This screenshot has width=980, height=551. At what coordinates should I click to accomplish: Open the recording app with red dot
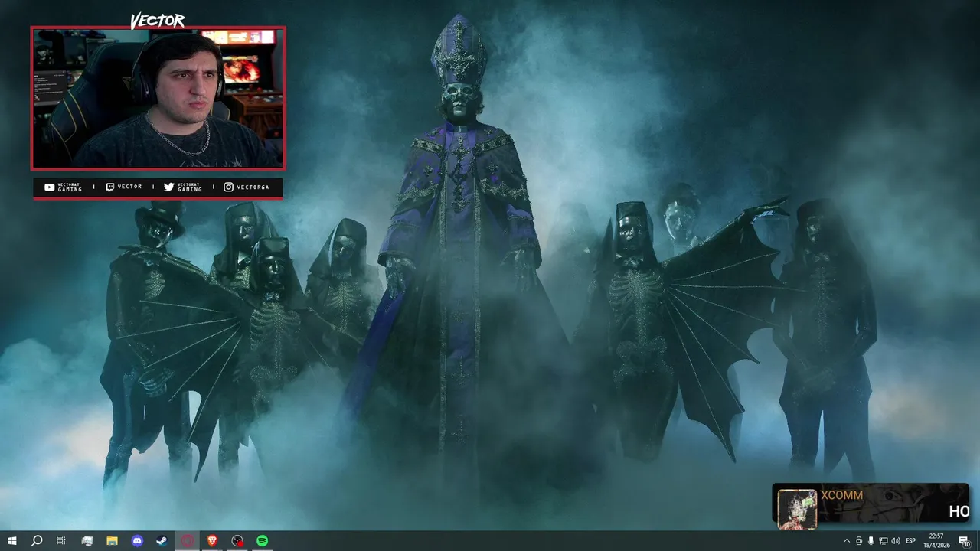[238, 541]
